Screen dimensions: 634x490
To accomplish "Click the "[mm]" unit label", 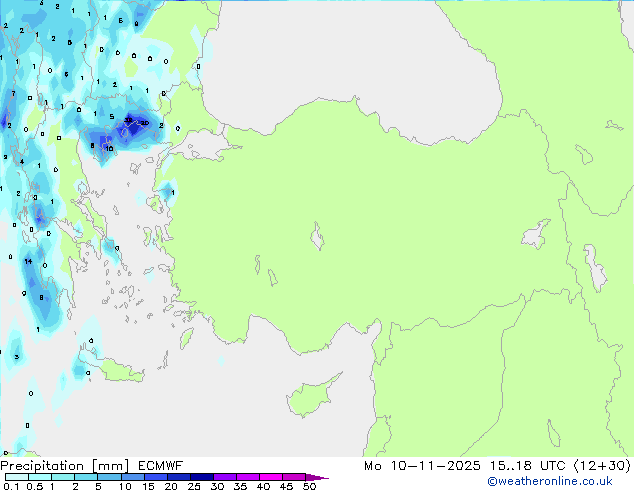I will pos(110,466).
